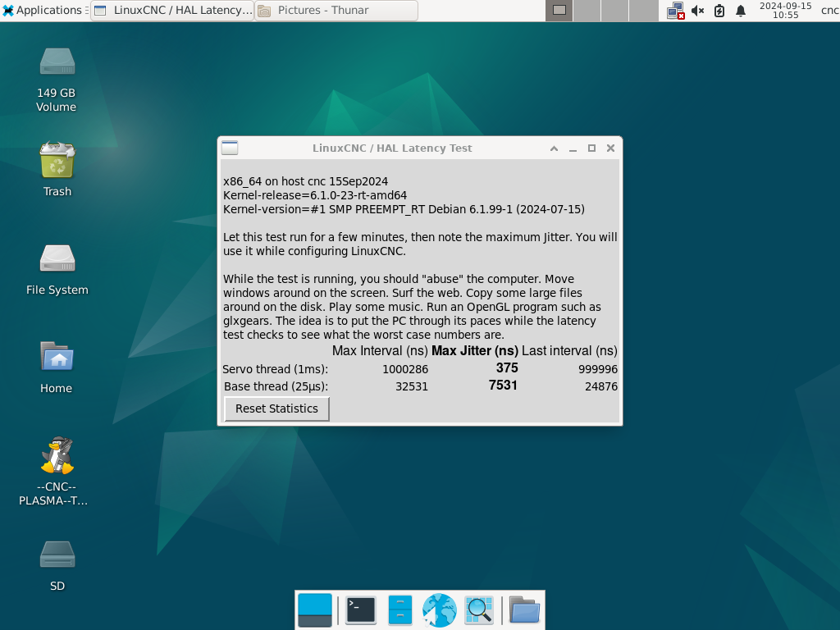Screen dimensions: 840x630
Task: Click the Servo thread max jitter 375
Action: [x=507, y=368]
